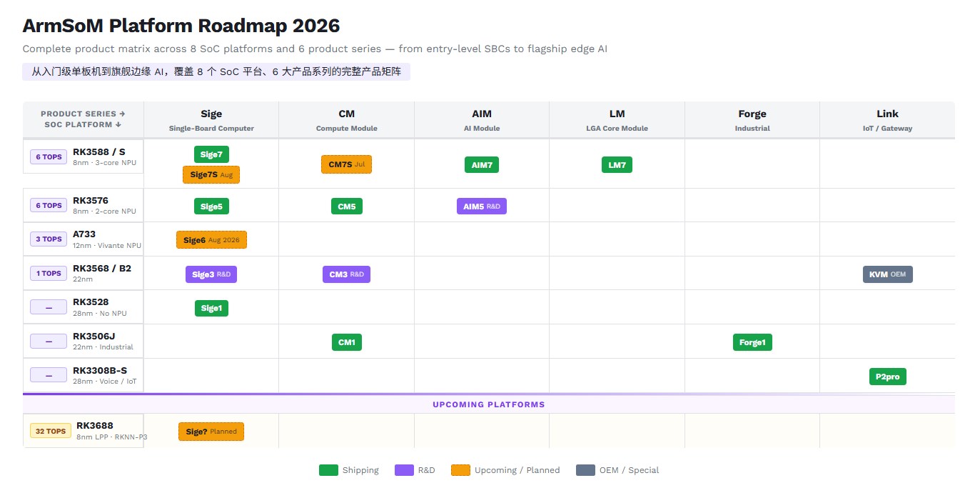Click the Chinese subtitle banner
The height and width of the screenshot is (483, 980).
coord(216,71)
